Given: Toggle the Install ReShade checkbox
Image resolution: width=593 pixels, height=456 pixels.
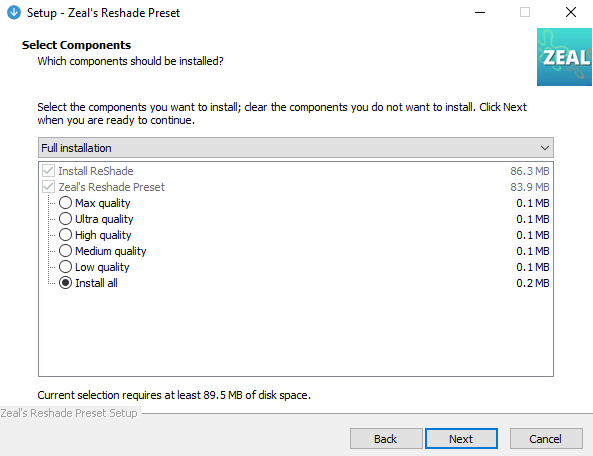Looking at the screenshot, I should [48, 171].
